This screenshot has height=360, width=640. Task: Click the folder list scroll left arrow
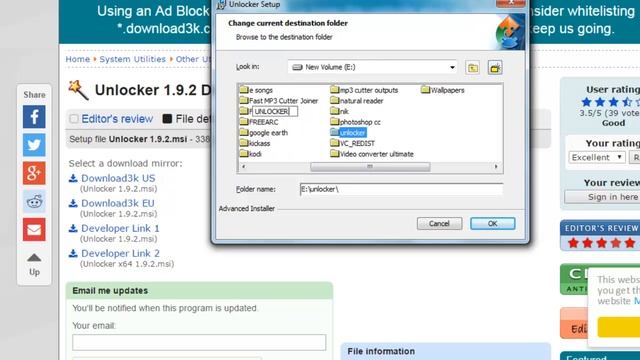click(244, 167)
